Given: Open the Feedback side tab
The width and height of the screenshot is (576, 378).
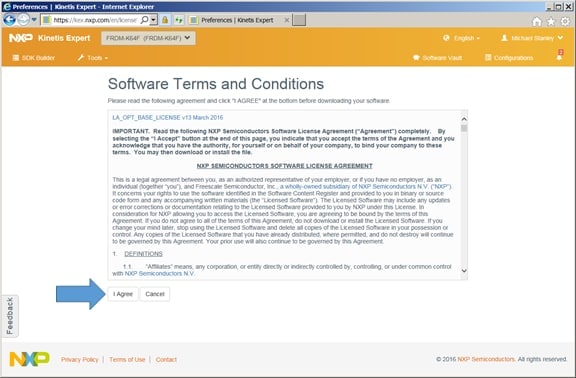Looking at the screenshot, I should coord(10,316).
